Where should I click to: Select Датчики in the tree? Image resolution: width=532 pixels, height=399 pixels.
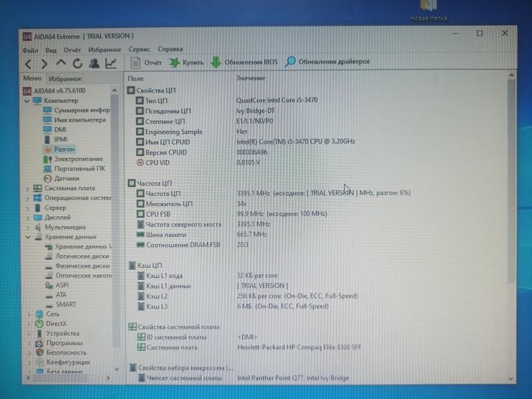click(61, 178)
